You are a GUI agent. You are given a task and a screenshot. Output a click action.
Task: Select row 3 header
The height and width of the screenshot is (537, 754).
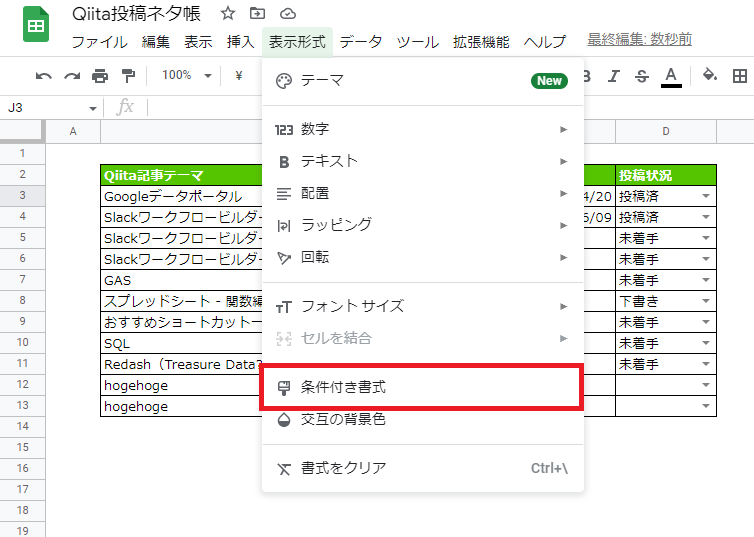click(23, 196)
